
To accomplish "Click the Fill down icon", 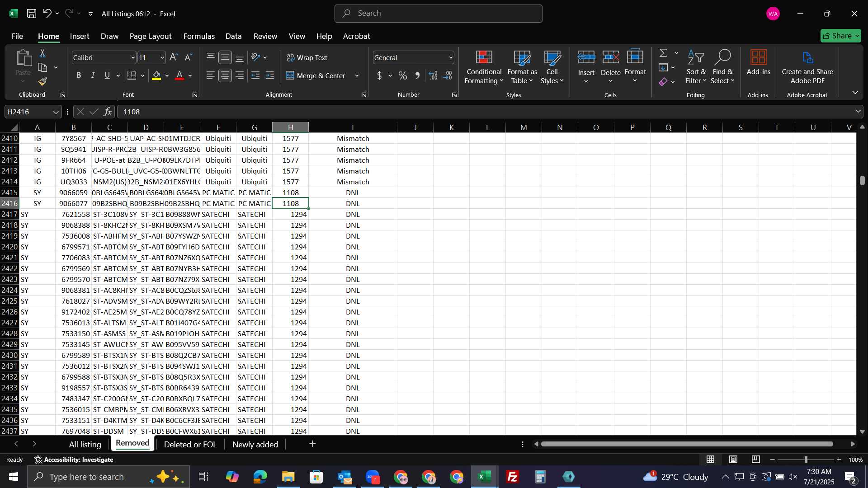I will tap(663, 68).
